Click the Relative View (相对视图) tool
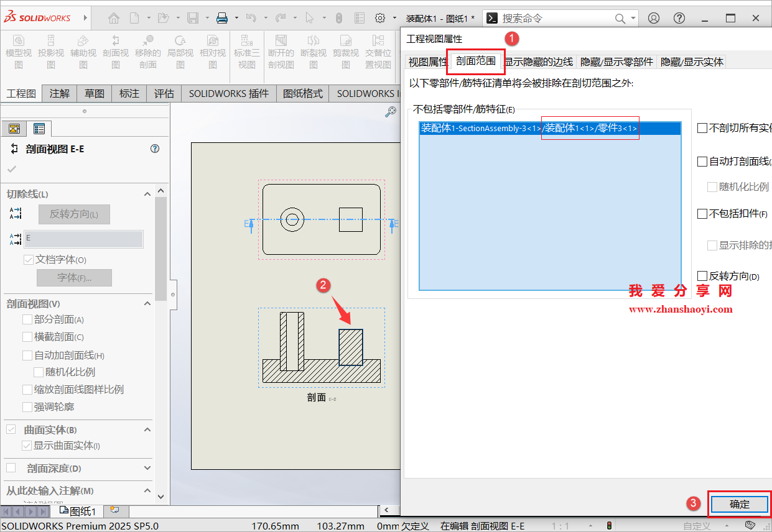The image size is (772, 532). (x=212, y=52)
